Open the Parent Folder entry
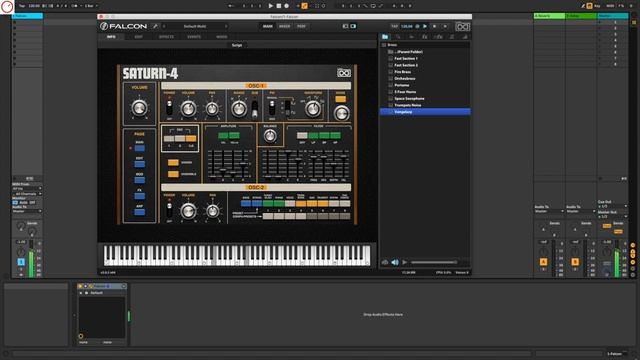 [409, 52]
